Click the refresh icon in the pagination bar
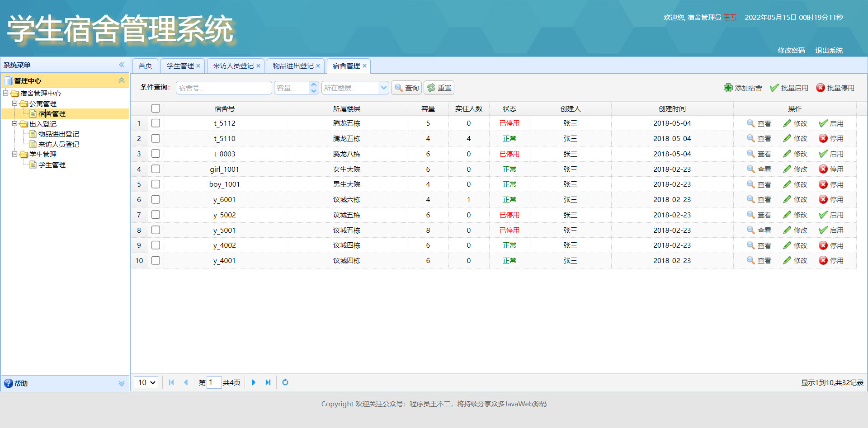This screenshot has width=868, height=428. (x=285, y=382)
